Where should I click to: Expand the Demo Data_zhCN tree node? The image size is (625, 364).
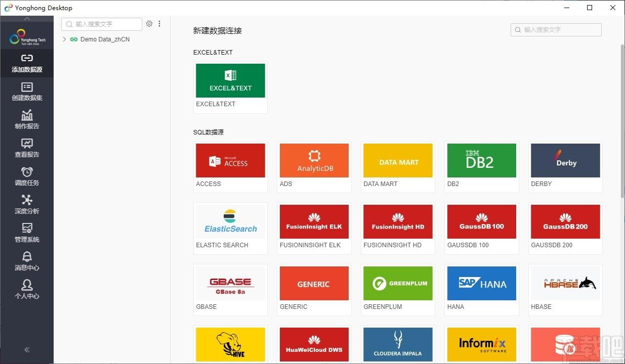[x=64, y=39]
